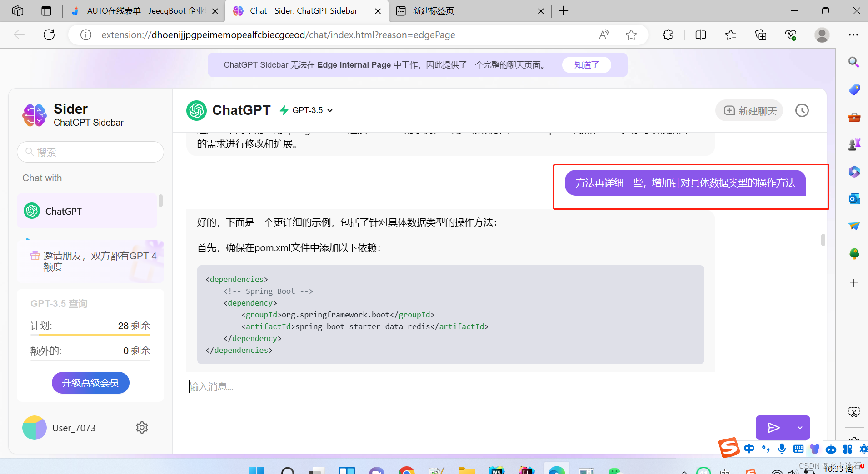
Task: Open Edge sidebar Games chess icon
Action: tap(854, 144)
